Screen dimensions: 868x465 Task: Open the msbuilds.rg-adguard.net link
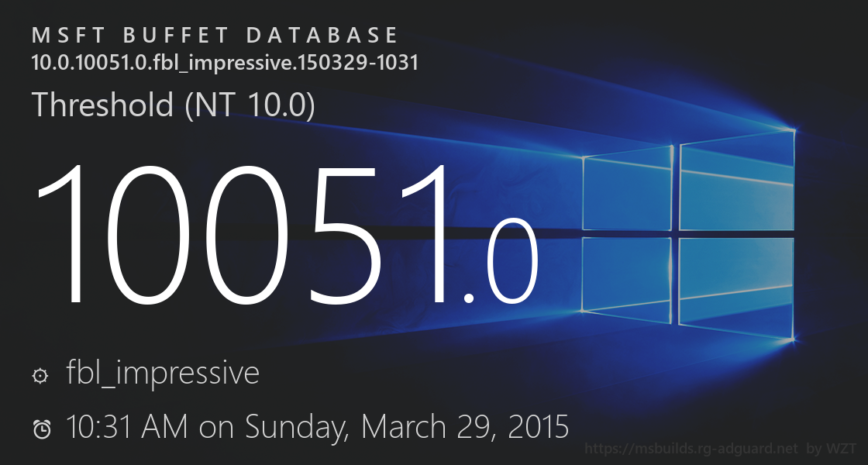pyautogui.click(x=691, y=449)
